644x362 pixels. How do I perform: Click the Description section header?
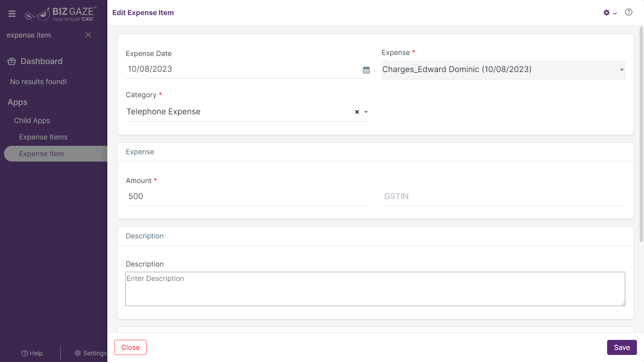pos(145,236)
